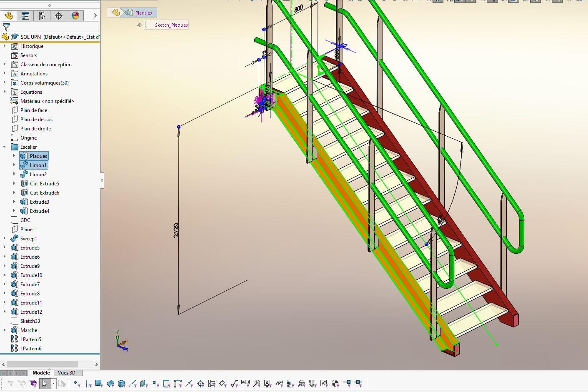
Task: Select all selection filters
Action: point(33,383)
